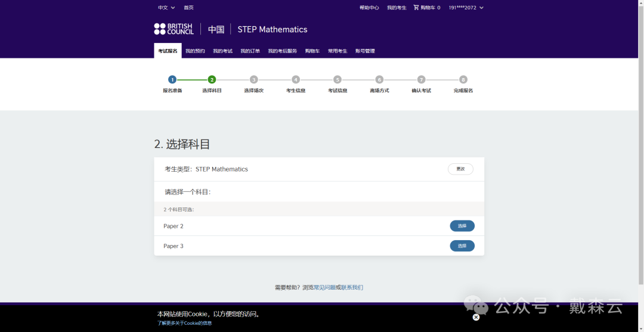The image size is (644, 332).
Task: Go to 首页 home link
Action: [188, 7]
